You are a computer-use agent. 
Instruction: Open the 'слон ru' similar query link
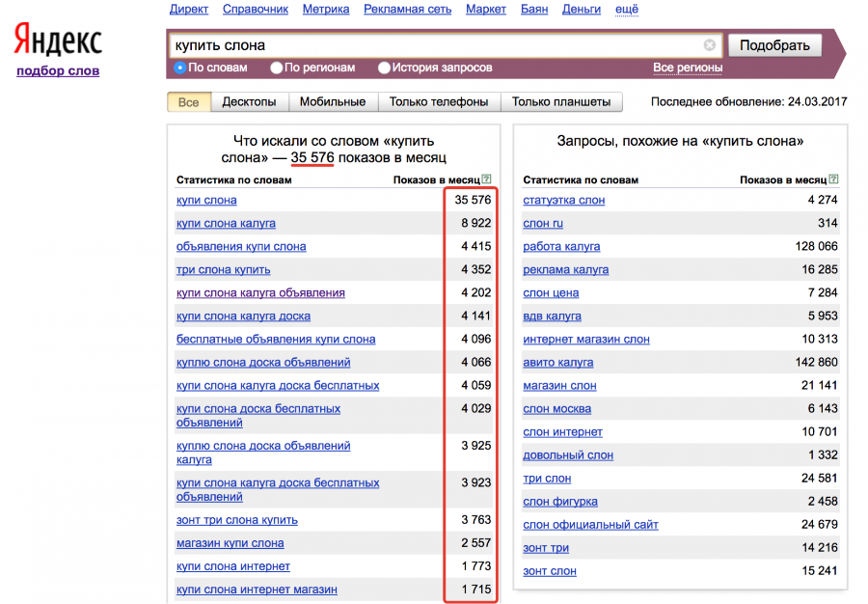tap(542, 224)
